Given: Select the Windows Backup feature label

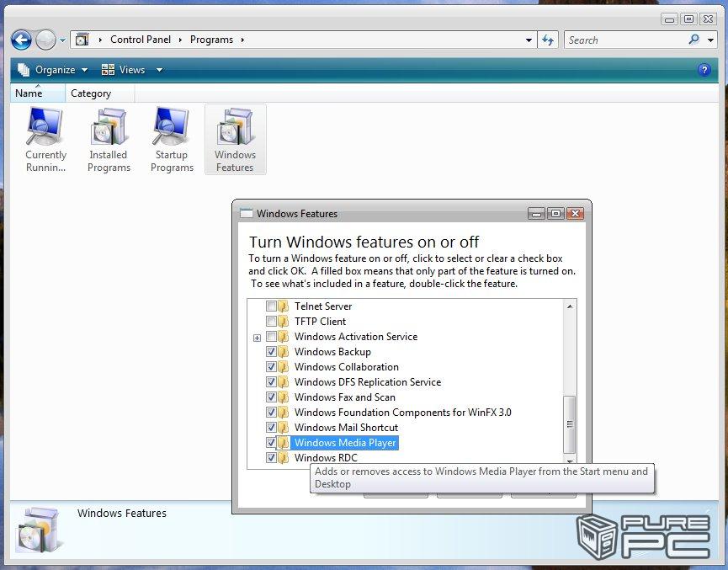Looking at the screenshot, I should point(332,352).
